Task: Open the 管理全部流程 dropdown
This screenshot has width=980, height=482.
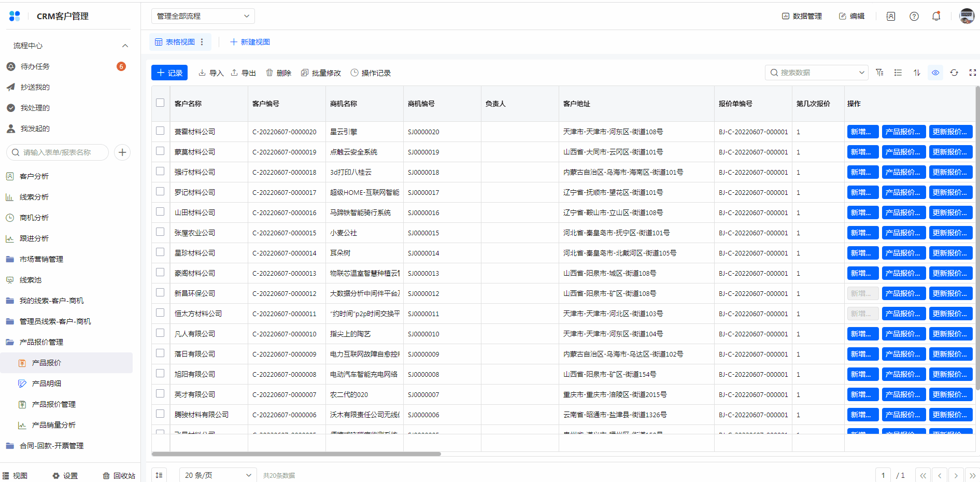Action: (203, 16)
